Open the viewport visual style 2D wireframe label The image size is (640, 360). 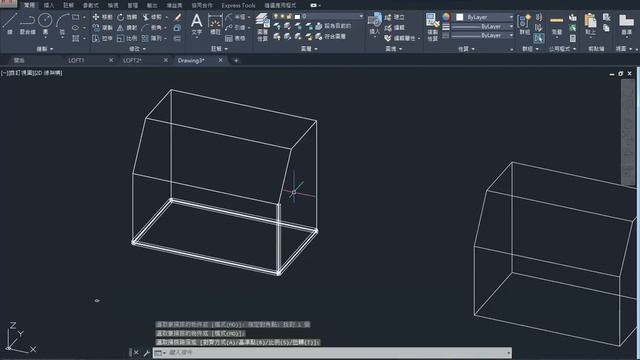point(47,73)
